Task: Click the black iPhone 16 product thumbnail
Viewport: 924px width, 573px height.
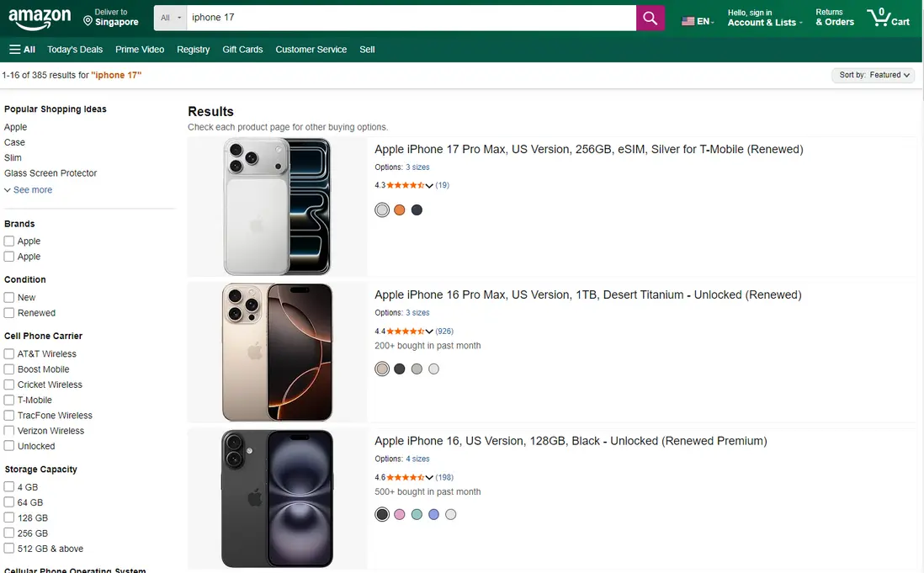Action: pos(277,498)
